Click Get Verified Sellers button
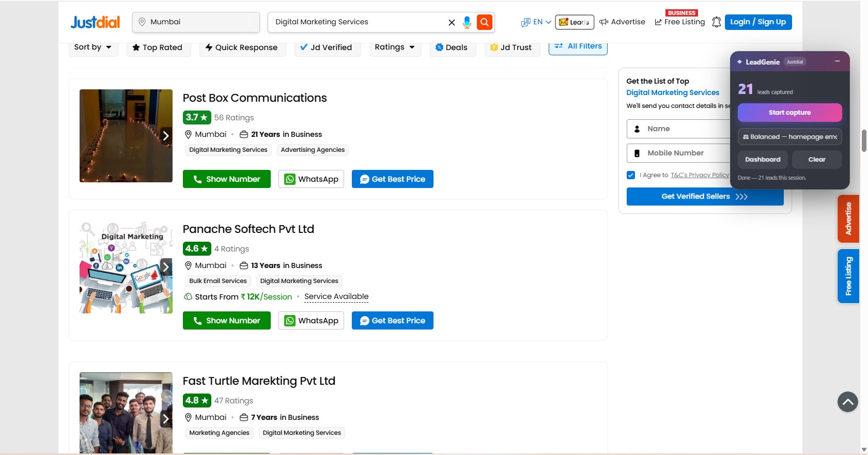 (x=705, y=197)
